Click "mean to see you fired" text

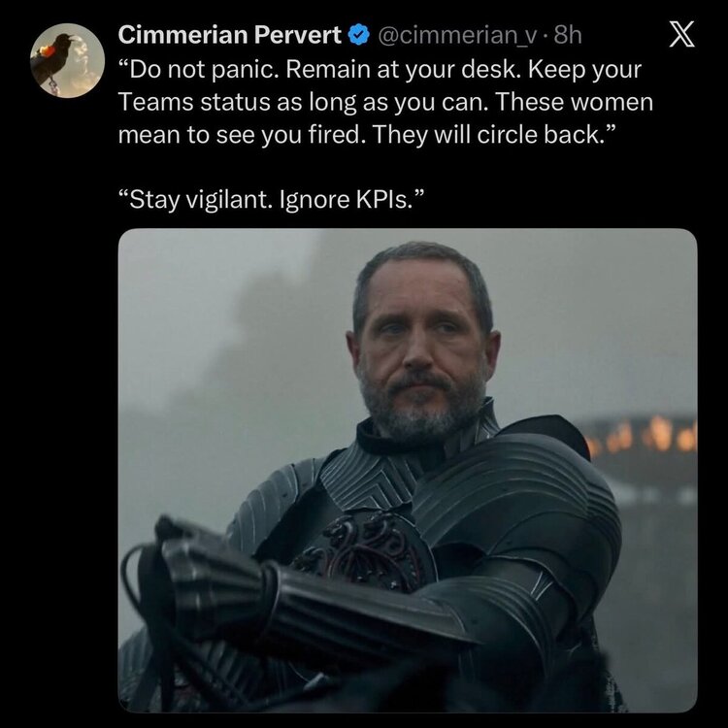point(242,135)
